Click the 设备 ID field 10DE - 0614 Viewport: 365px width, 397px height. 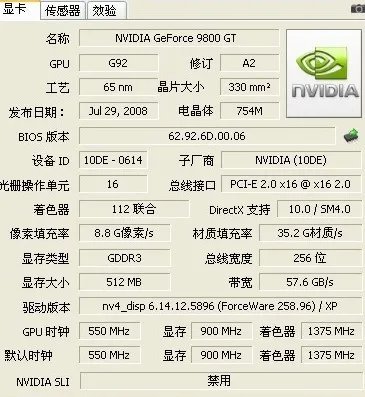click(x=113, y=160)
